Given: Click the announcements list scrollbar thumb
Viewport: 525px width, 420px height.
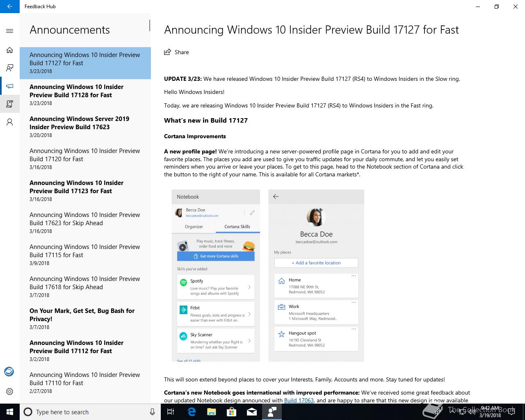Looking at the screenshot, I should click(x=150, y=25).
